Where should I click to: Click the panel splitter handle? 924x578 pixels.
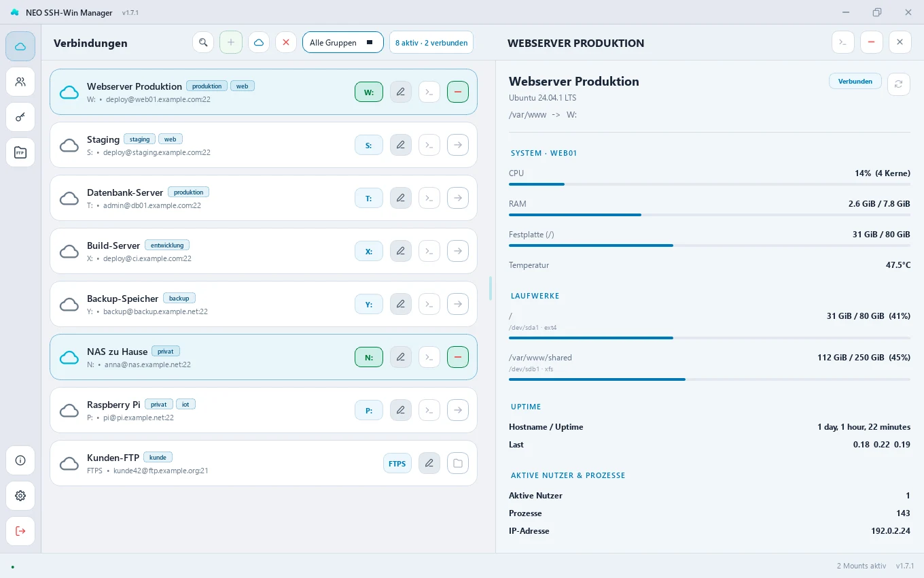[x=491, y=288]
